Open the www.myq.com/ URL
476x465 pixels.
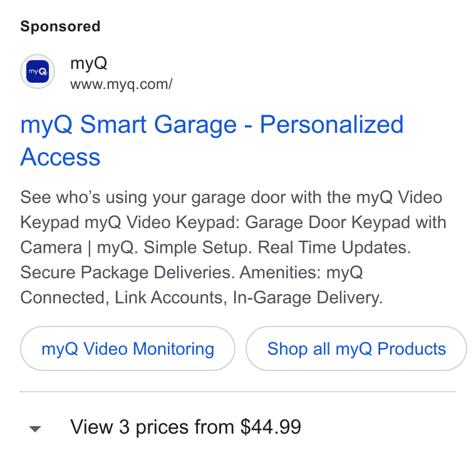[x=122, y=84]
